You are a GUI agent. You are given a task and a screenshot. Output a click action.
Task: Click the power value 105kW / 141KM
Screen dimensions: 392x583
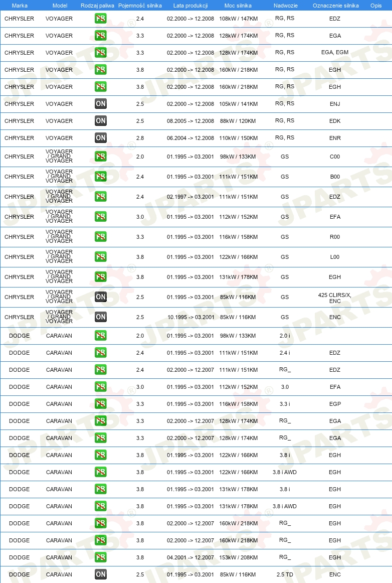click(239, 104)
